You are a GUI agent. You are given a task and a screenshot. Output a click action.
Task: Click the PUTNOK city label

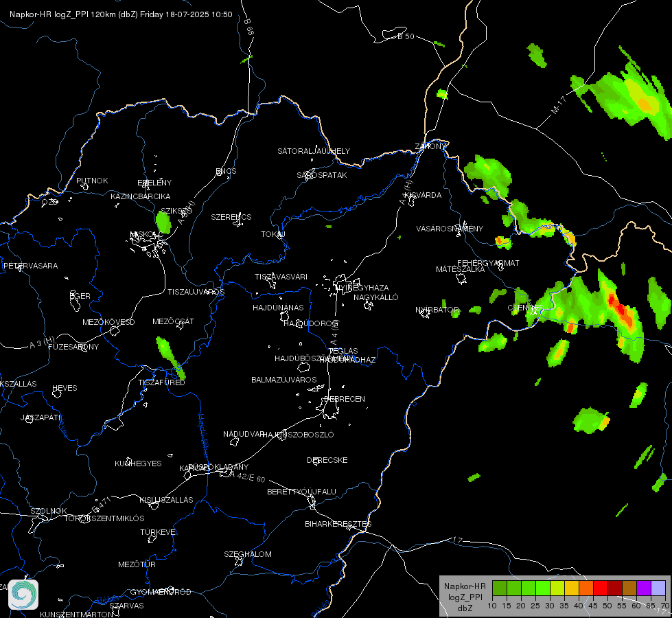click(92, 181)
